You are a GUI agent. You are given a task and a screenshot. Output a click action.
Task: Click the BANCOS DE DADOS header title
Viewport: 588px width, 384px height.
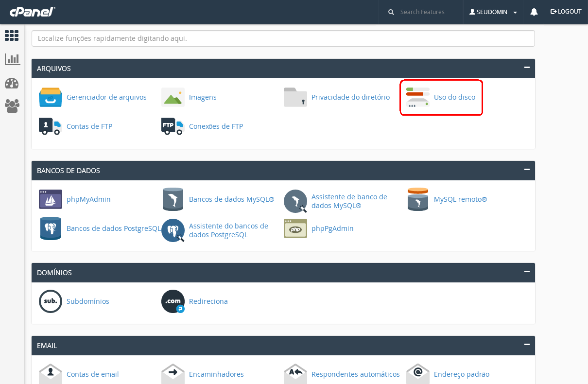tap(69, 171)
